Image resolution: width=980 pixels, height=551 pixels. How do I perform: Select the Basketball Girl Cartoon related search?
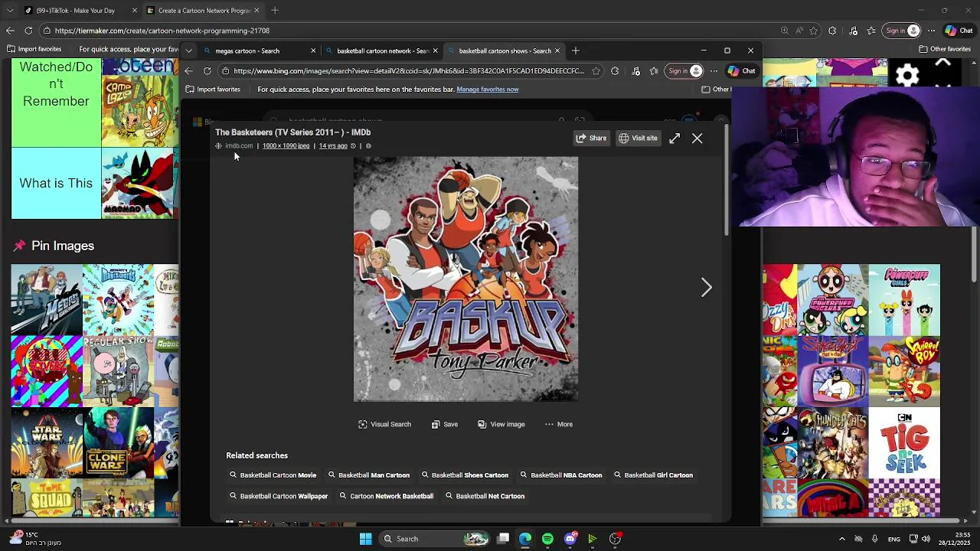click(x=653, y=475)
